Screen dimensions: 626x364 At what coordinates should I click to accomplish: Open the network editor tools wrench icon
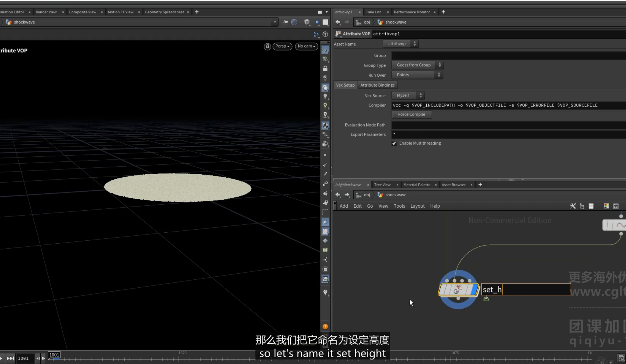[573, 206]
